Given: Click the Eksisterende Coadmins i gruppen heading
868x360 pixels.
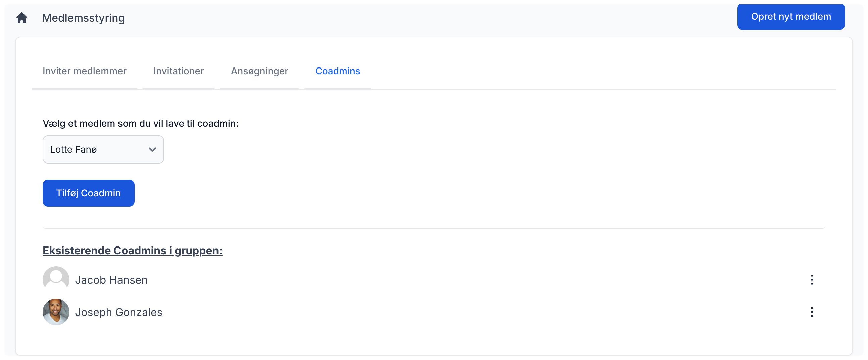Looking at the screenshot, I should [x=133, y=251].
